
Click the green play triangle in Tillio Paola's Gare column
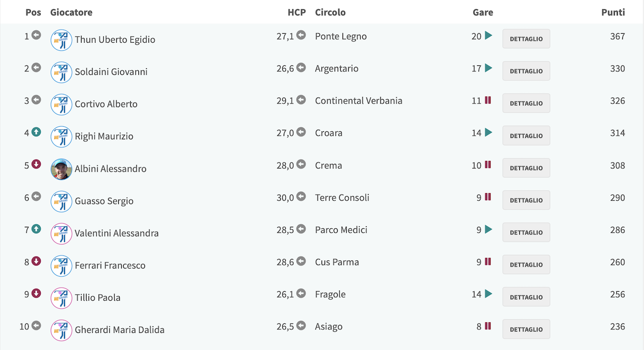coord(489,294)
